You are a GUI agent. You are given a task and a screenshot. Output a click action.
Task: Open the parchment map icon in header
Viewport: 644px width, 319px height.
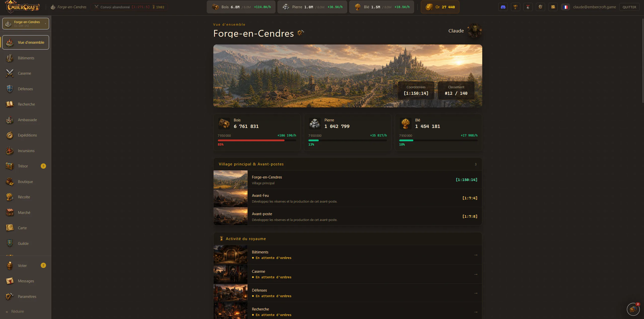pyautogui.click(x=553, y=7)
